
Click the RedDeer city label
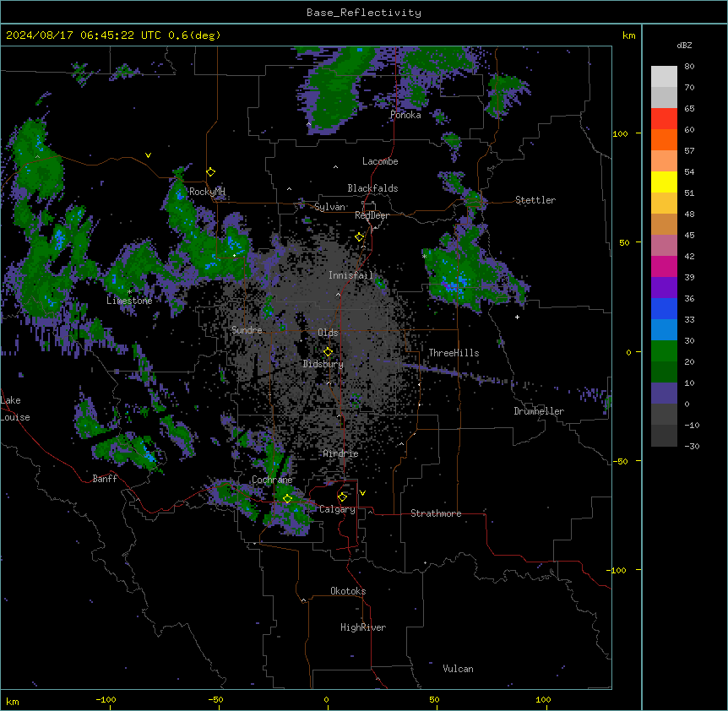tap(372, 215)
